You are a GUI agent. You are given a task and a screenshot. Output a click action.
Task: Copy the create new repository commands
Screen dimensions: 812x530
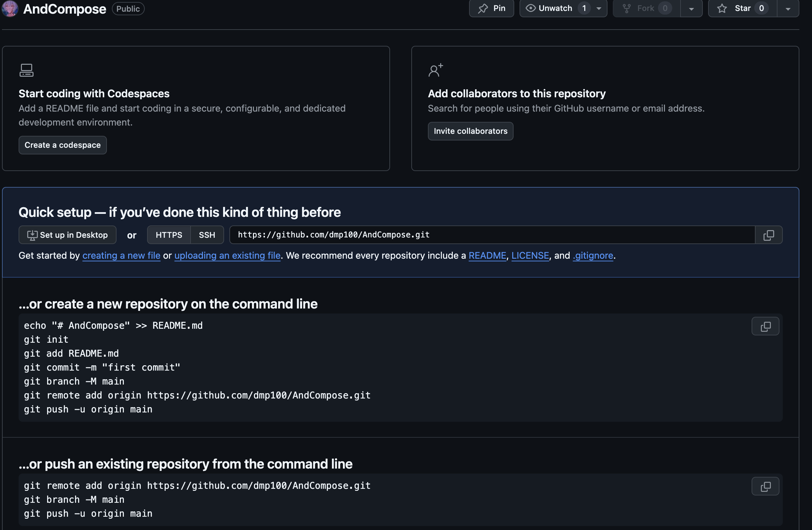coord(765,326)
